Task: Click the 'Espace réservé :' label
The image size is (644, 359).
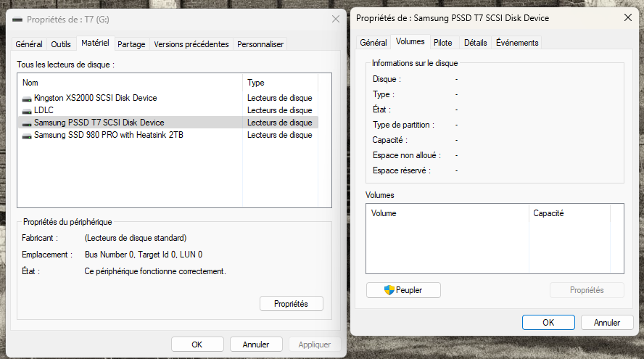Action: coord(402,170)
